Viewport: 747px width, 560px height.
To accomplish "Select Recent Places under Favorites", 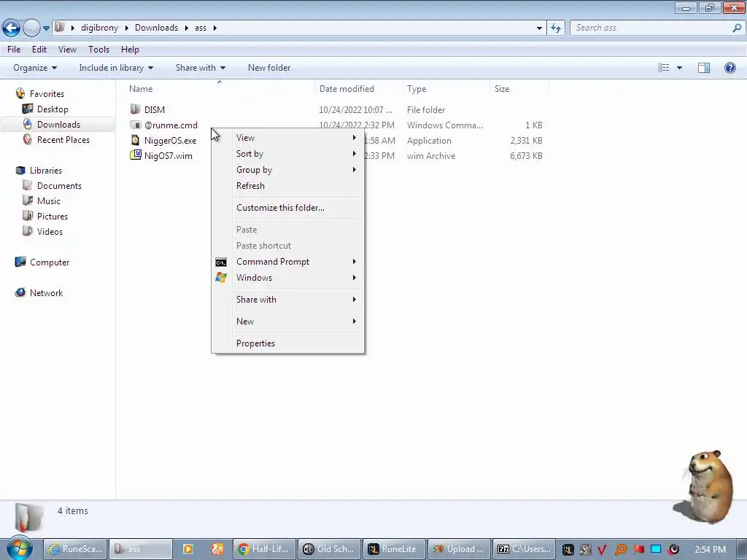I will 63,139.
